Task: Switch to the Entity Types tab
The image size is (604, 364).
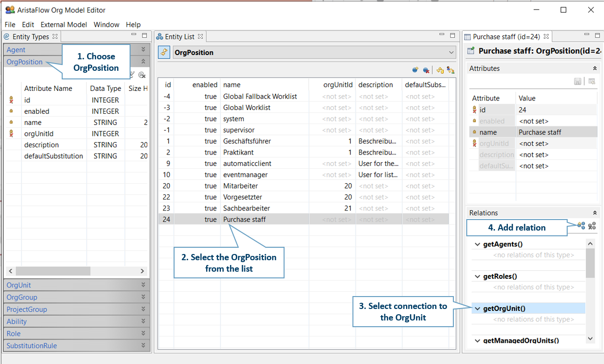Action: (31, 36)
